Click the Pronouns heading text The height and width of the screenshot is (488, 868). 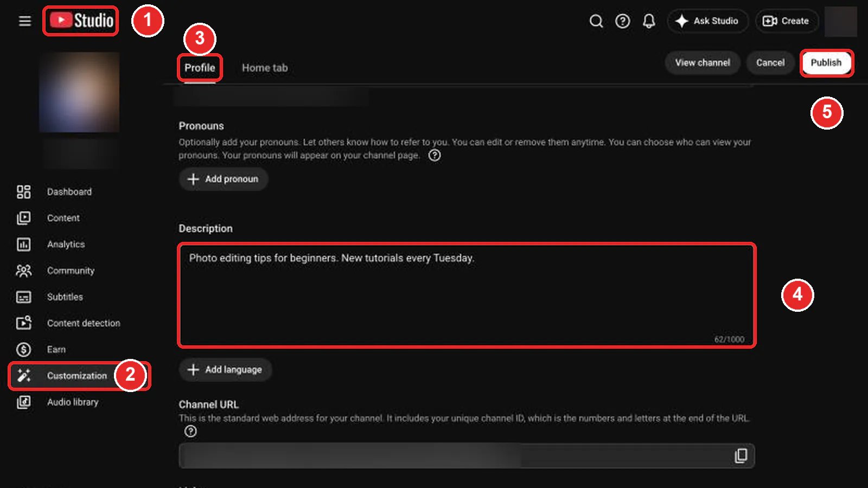pos(201,126)
